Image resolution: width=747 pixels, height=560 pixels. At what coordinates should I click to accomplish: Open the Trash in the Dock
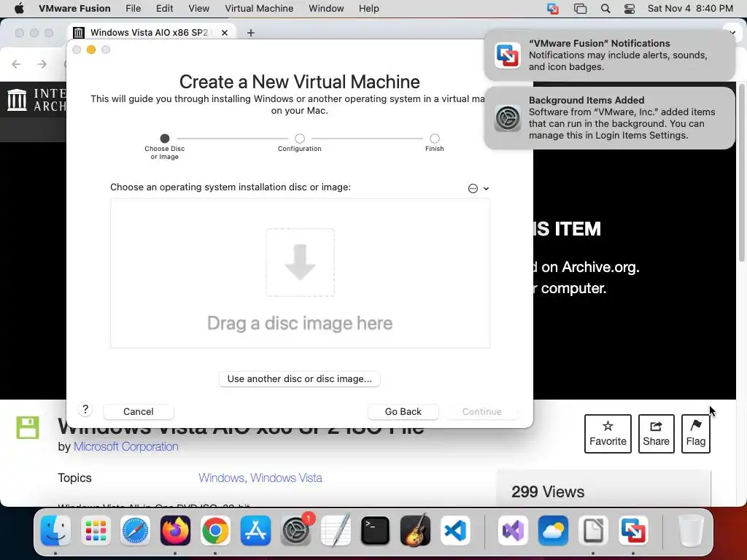691,531
